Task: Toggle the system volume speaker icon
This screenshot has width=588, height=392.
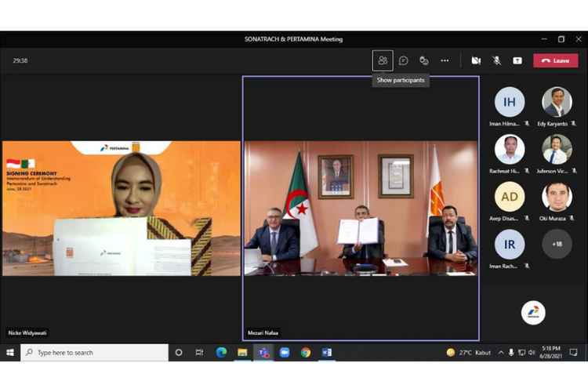Action: point(532,353)
